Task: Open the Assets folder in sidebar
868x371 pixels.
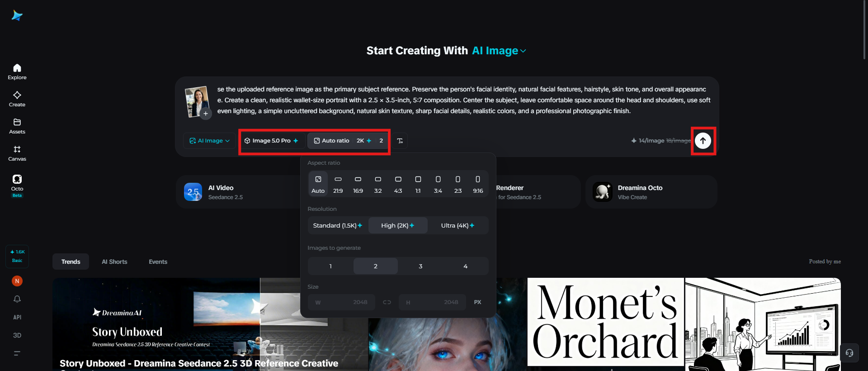Action: click(x=17, y=126)
